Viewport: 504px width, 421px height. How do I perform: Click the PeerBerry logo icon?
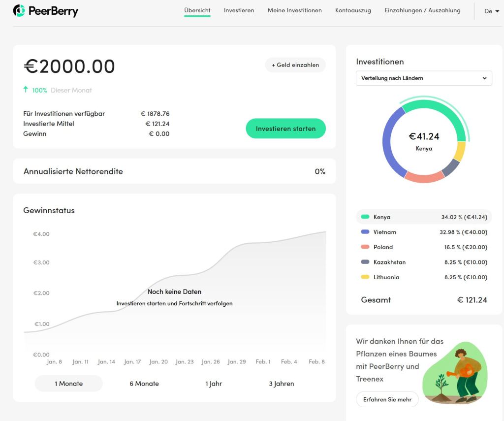19,10
